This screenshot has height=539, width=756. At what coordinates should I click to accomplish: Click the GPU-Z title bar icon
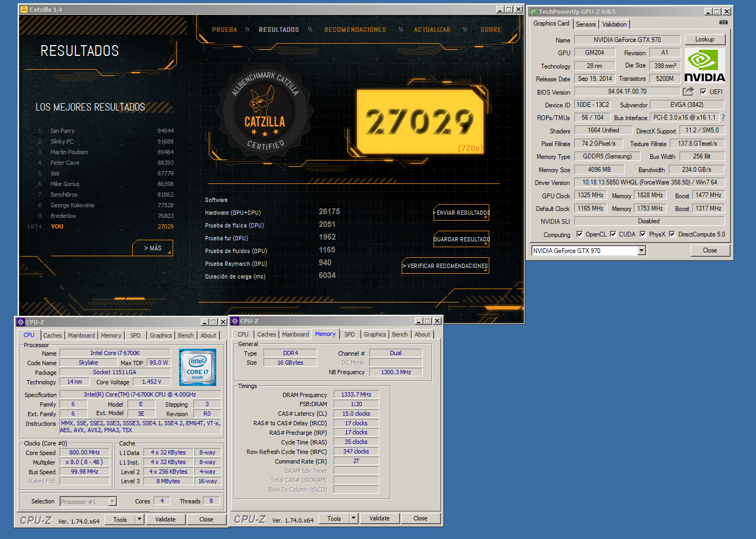click(533, 11)
